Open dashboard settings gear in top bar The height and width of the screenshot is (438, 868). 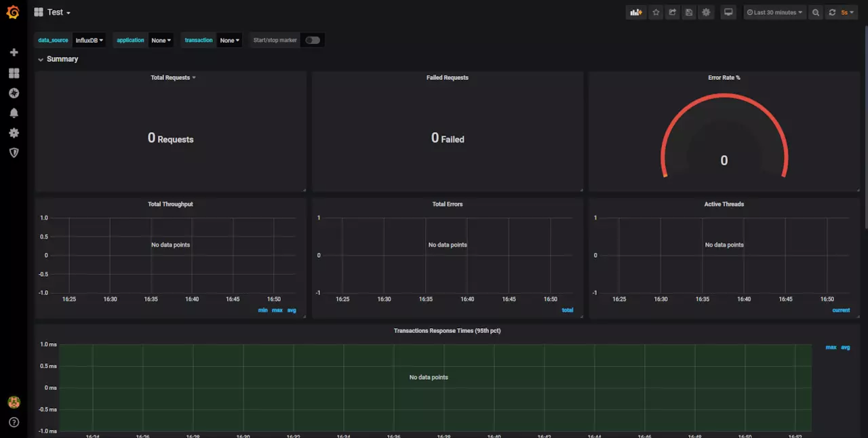707,12
